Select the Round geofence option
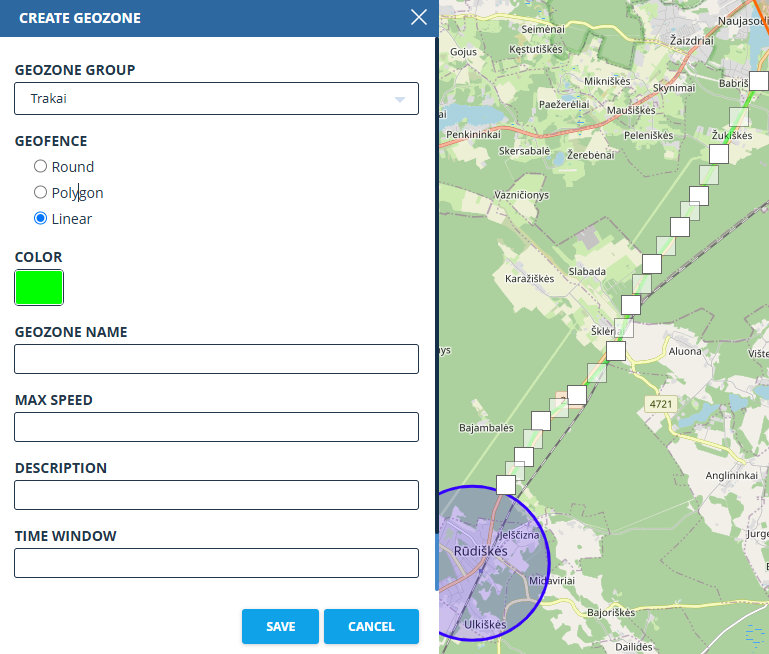The height and width of the screenshot is (654, 769). click(x=41, y=167)
